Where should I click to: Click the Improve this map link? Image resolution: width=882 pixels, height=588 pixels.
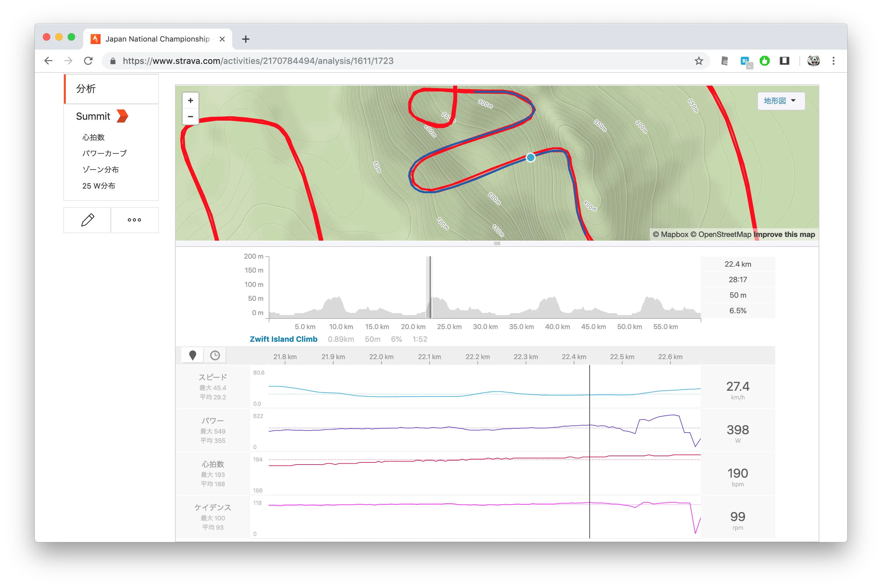(x=784, y=234)
